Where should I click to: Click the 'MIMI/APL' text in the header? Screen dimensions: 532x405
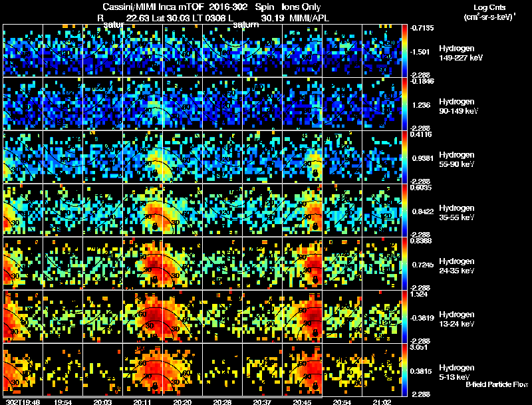click(x=309, y=18)
